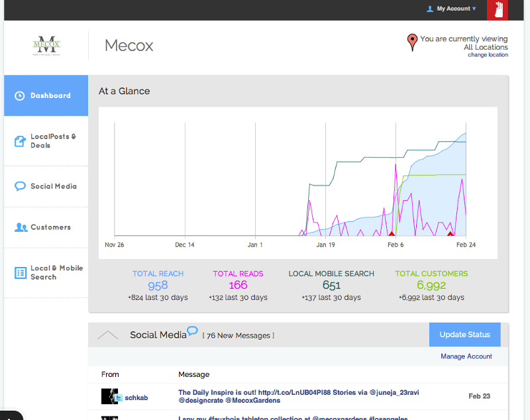
Task: Go to Local & Mobile Search section
Action: 56,272
